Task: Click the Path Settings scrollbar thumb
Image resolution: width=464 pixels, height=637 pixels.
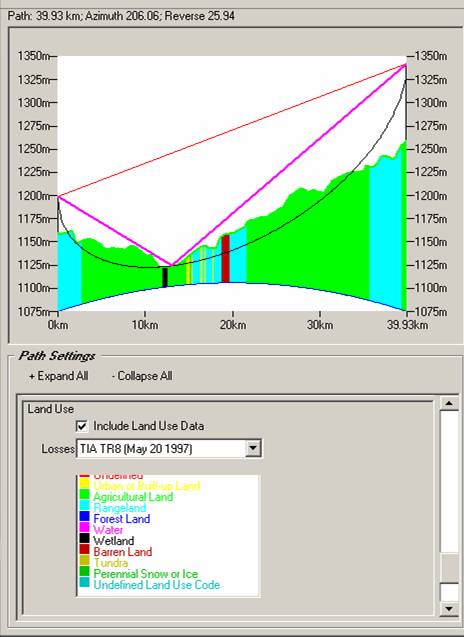Action: point(449,568)
